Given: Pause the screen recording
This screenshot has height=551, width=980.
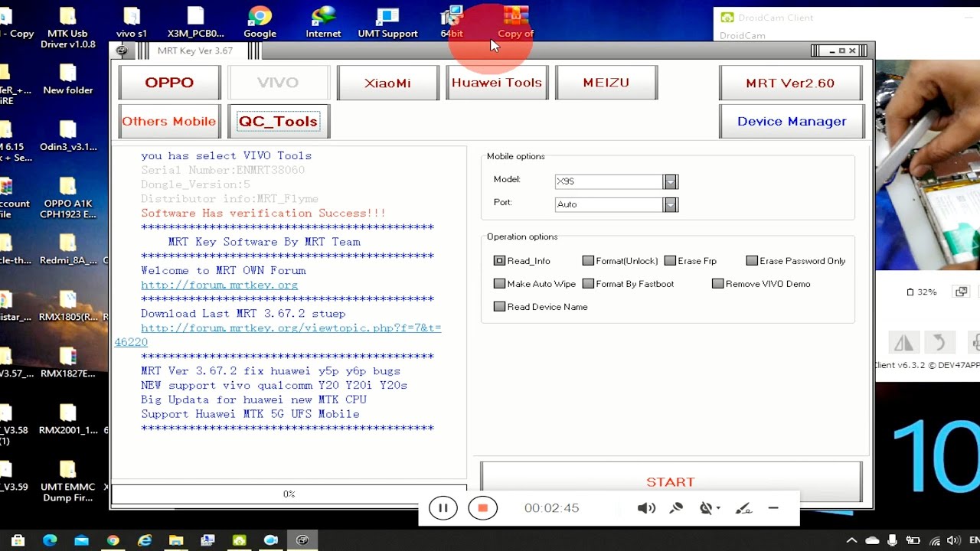Looking at the screenshot, I should pyautogui.click(x=443, y=508).
